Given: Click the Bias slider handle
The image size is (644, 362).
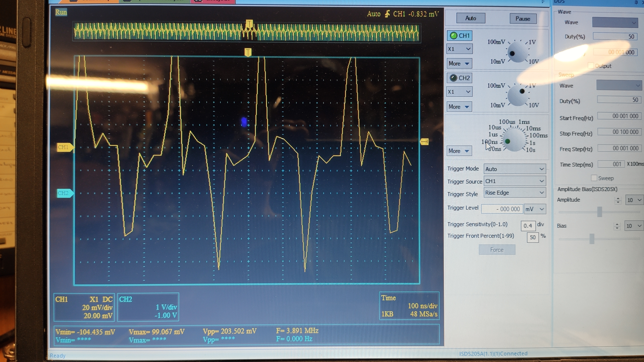Looking at the screenshot, I should [592, 239].
